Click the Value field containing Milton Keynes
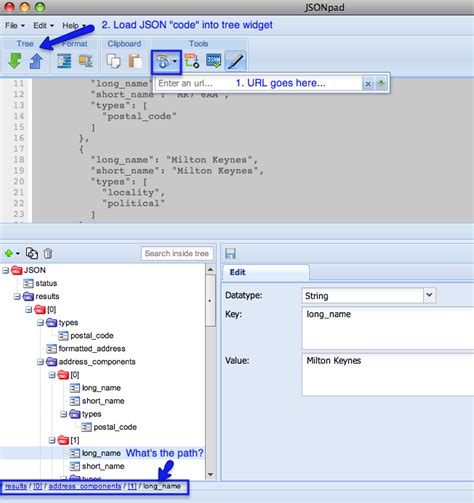 tap(388, 375)
